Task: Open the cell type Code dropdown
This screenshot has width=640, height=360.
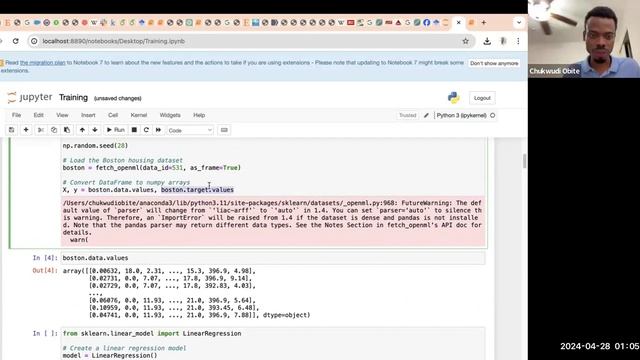Action: (190, 130)
